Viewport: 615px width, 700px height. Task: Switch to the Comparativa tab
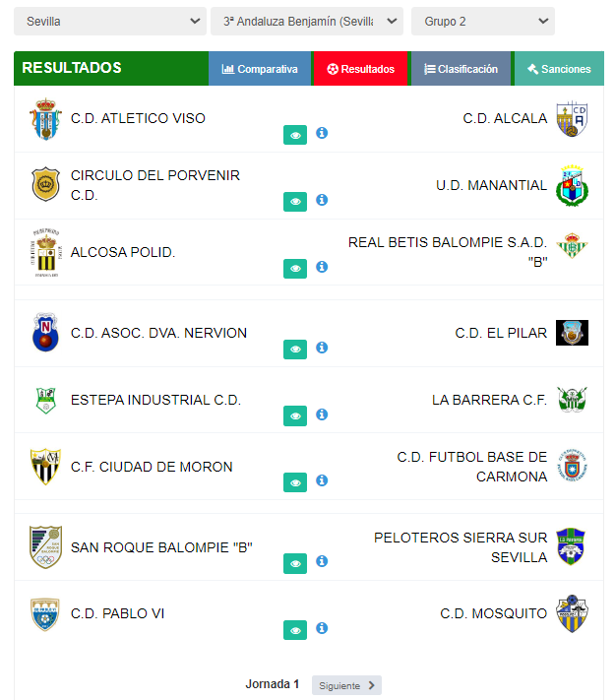point(260,69)
